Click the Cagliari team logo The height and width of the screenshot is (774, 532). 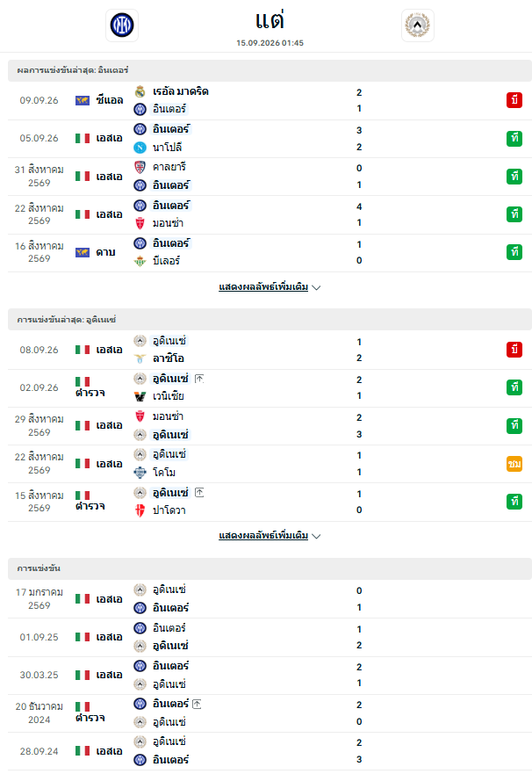pyautogui.click(x=140, y=167)
